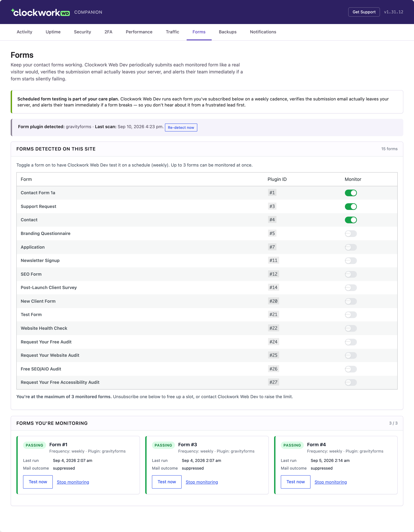Image resolution: width=414 pixels, height=532 pixels.
Task: Click the Clockwork WD logo
Action: click(40, 12)
